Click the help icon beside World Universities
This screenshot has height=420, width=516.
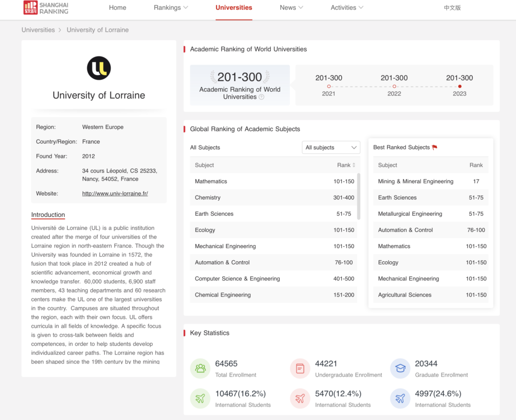(262, 97)
